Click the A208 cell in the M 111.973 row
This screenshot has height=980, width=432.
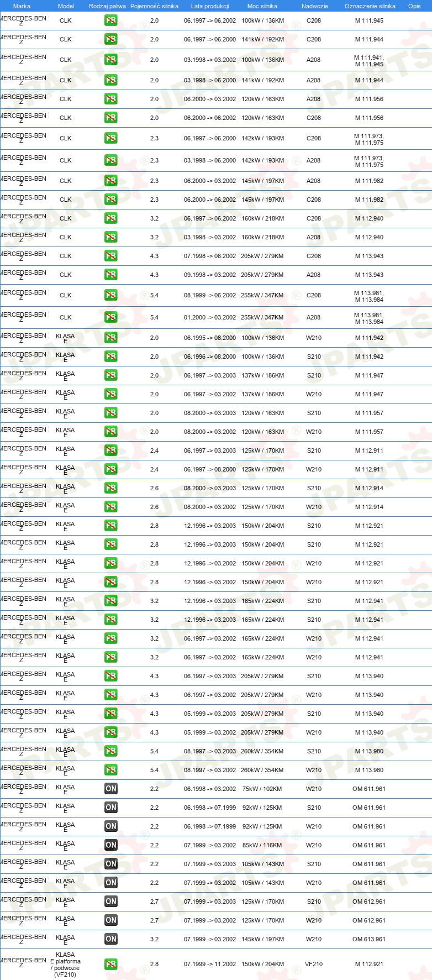pos(314,160)
